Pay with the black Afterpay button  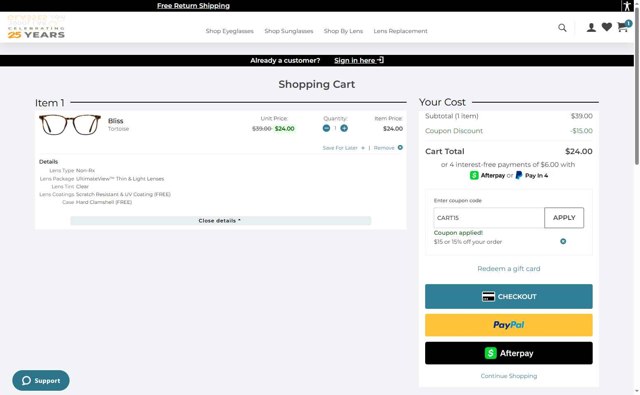(x=509, y=353)
